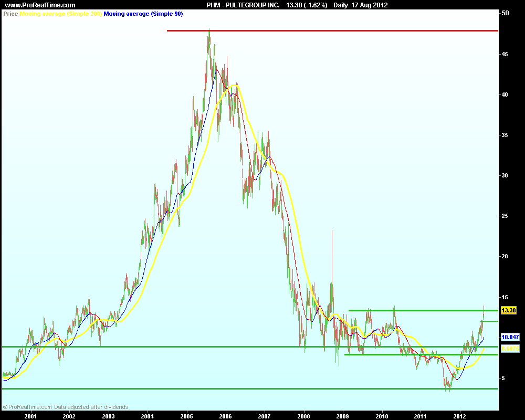
Task: Click the 30 price axis label
Action: pos(505,175)
